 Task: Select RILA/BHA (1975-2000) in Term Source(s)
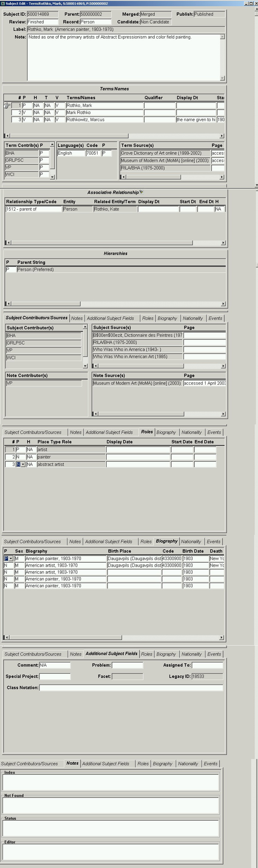pyautogui.click(x=166, y=168)
